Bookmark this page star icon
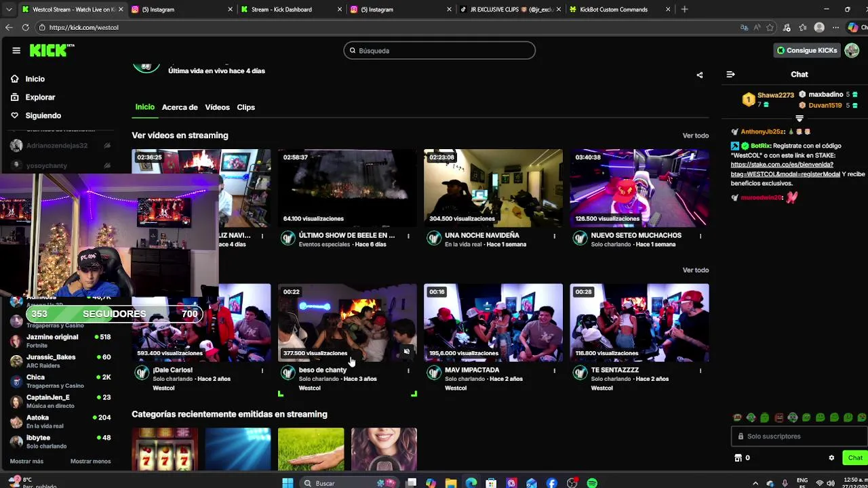Screen dimensions: 868x488 (770, 27)
